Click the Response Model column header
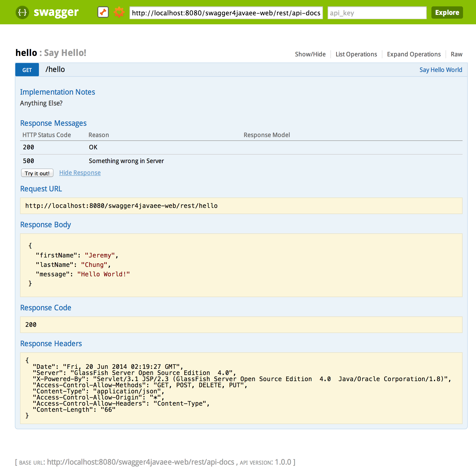The image size is (476, 467). [x=267, y=135]
